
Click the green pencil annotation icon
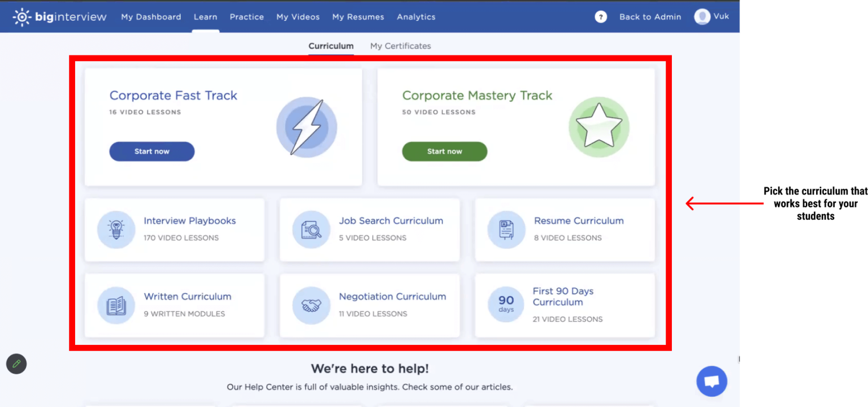pos(16,364)
